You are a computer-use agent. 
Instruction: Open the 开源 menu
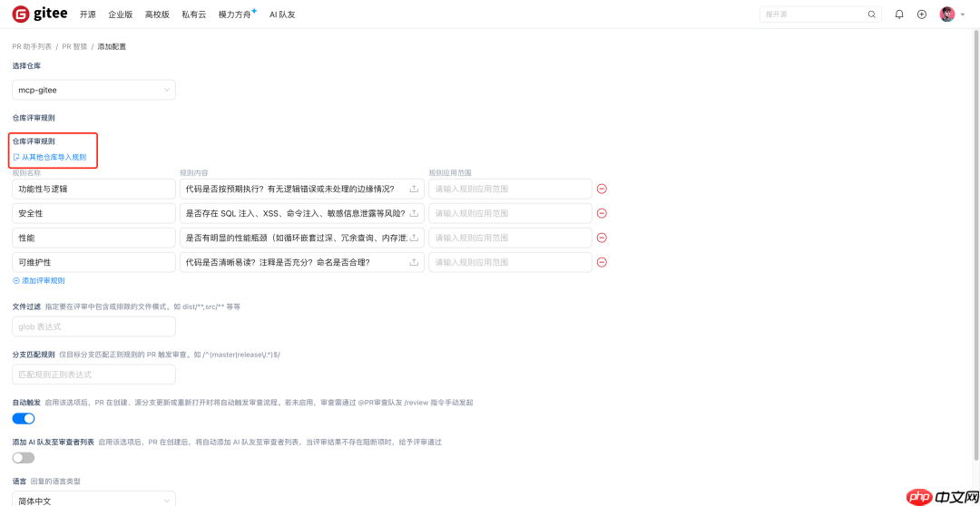(87, 15)
